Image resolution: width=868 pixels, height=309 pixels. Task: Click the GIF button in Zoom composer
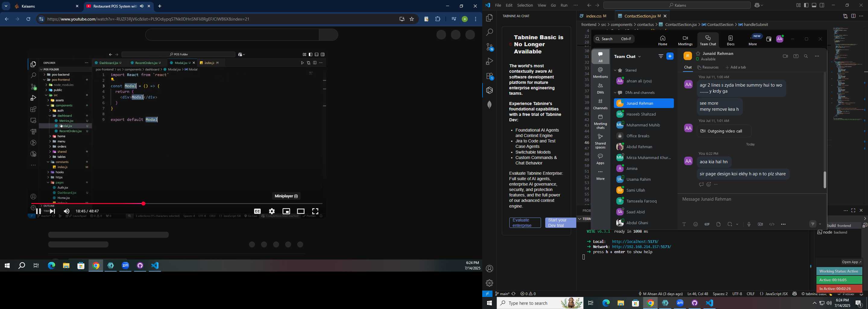click(x=707, y=224)
